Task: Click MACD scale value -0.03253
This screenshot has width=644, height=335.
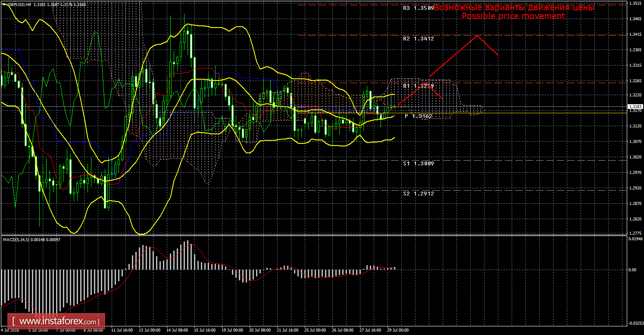Action: pyautogui.click(x=636, y=323)
